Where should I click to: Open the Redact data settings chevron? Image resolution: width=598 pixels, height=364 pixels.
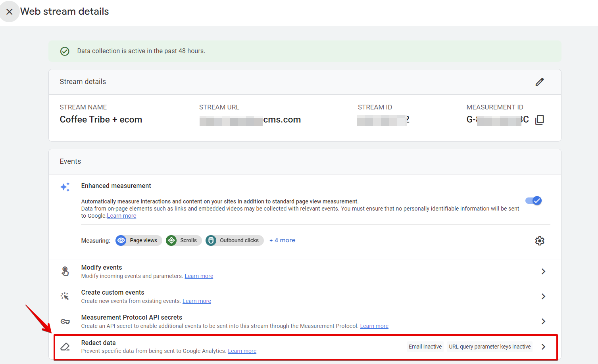tap(543, 346)
